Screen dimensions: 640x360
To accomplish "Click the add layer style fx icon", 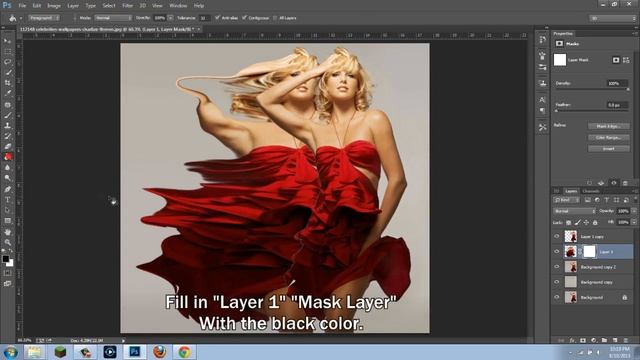I will pyautogui.click(x=572, y=340).
